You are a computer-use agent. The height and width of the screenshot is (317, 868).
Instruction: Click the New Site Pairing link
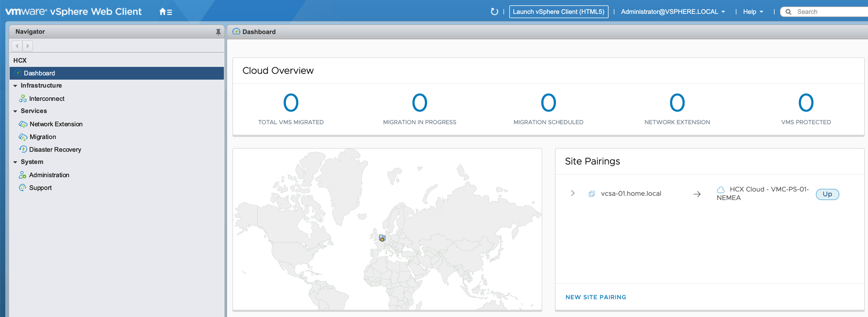(x=595, y=297)
